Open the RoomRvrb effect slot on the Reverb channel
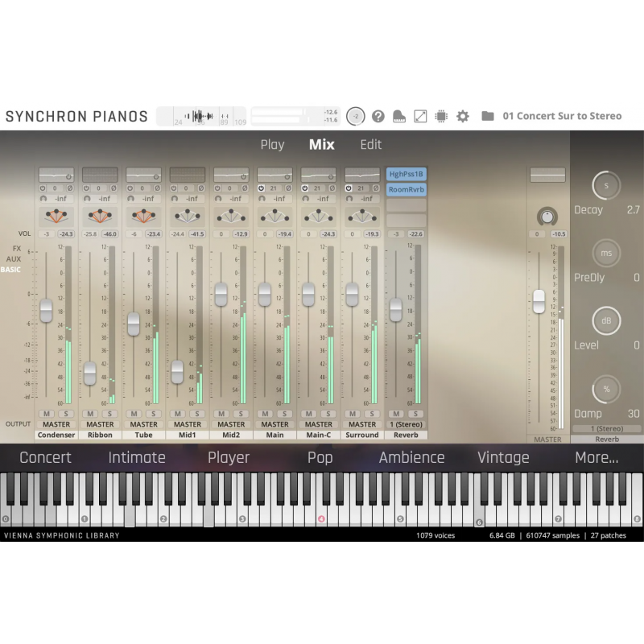Screen dimensions: 644x644 [406, 189]
